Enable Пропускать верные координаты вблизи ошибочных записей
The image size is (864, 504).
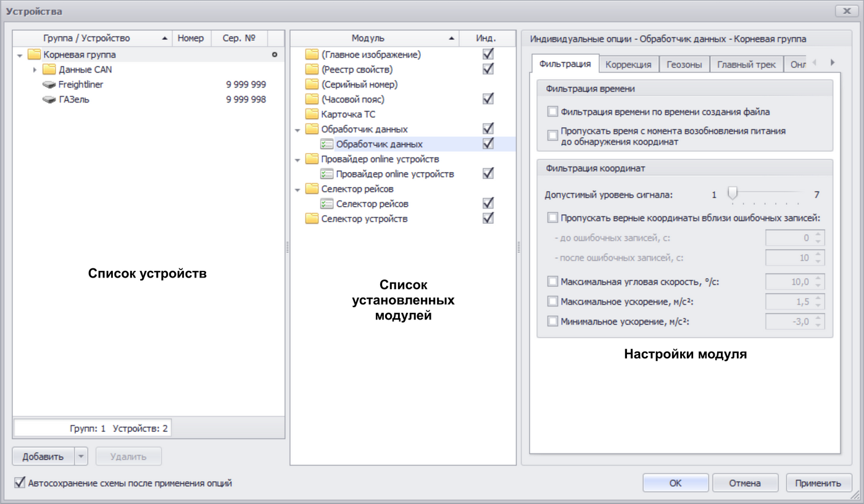coord(552,218)
